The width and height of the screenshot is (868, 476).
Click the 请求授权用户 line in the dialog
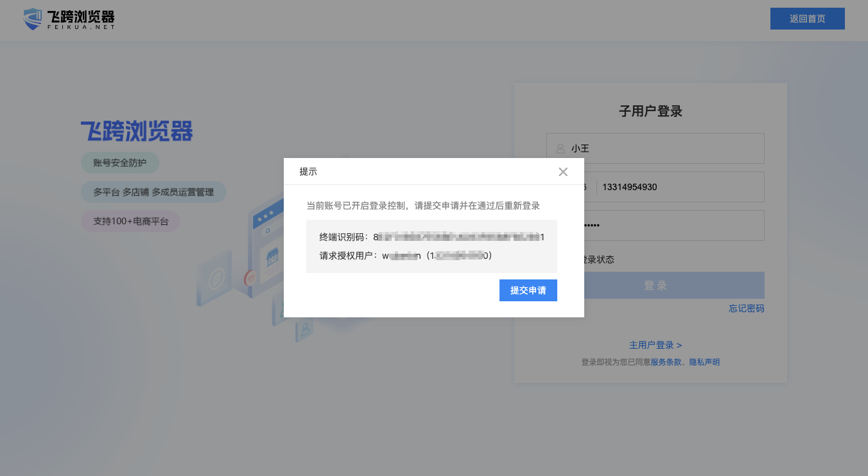coord(406,256)
